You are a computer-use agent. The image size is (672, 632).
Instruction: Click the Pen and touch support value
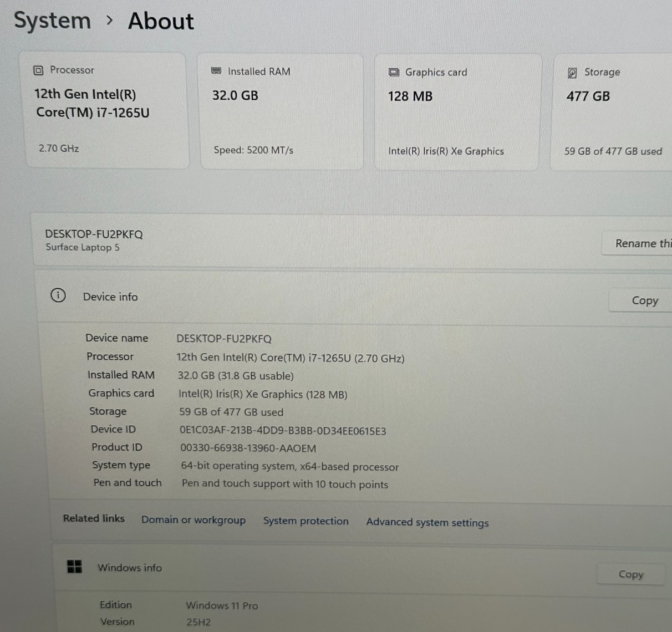point(285,483)
